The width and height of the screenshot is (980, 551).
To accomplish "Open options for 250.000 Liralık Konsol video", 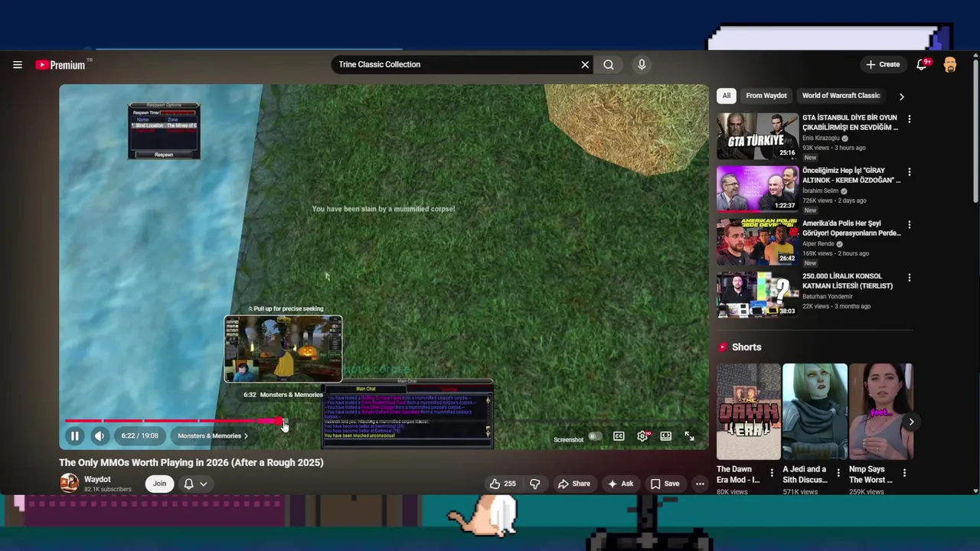I will [909, 278].
